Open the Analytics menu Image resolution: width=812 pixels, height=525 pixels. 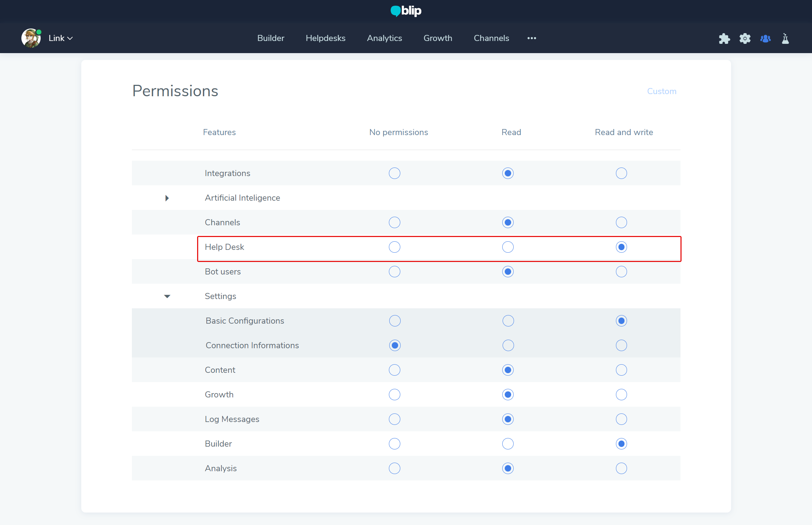click(384, 38)
